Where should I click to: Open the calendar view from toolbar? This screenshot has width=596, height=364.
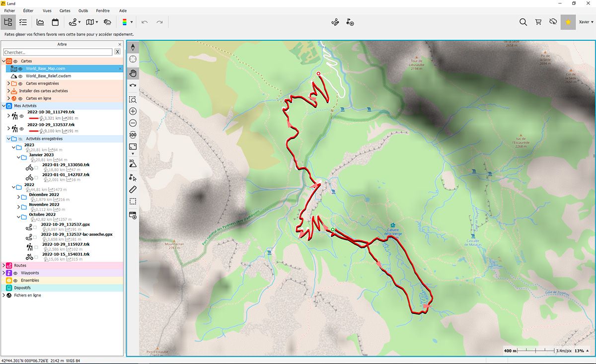click(x=55, y=22)
